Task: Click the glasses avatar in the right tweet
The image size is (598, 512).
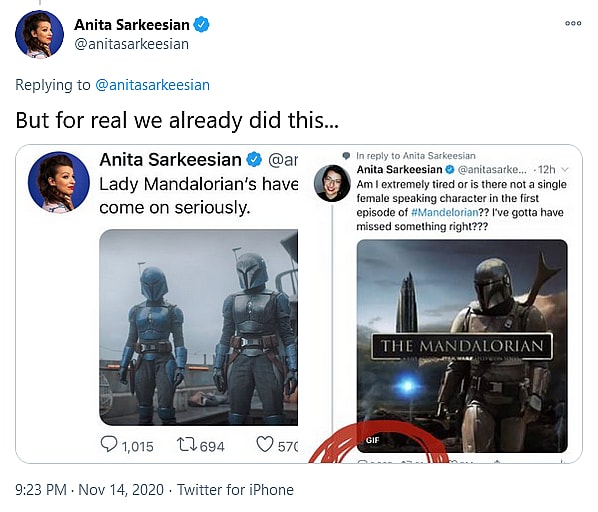Action: point(332,183)
